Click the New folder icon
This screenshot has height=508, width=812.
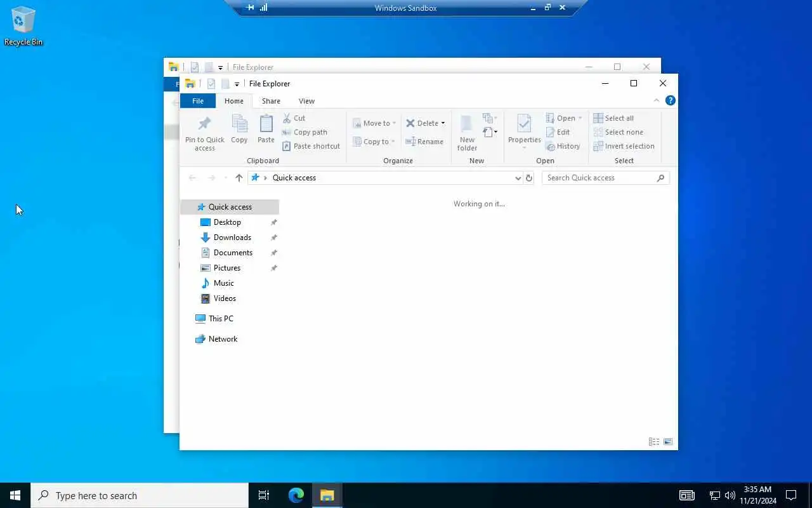click(467, 124)
